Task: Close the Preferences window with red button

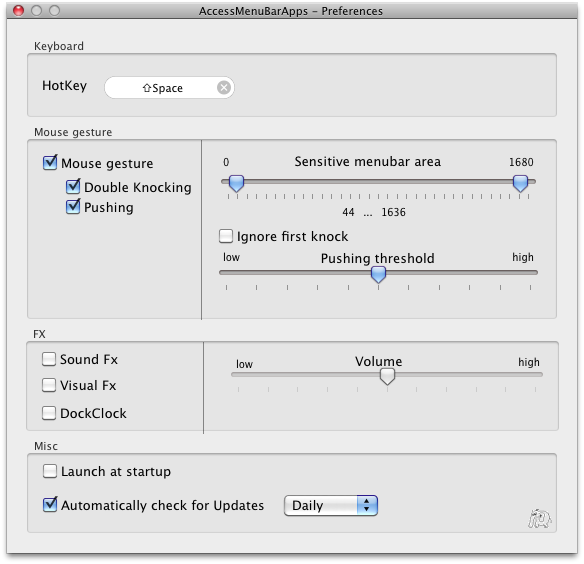Action: pyautogui.click(x=19, y=10)
